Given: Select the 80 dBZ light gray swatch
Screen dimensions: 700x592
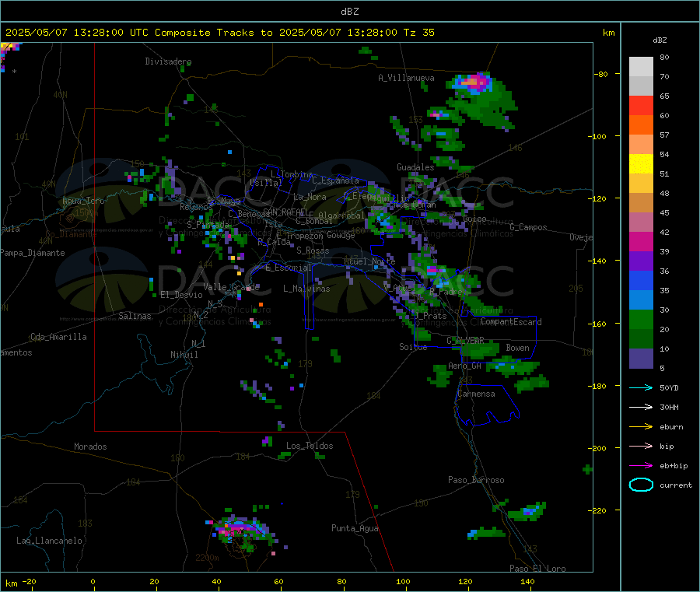Looking at the screenshot, I should tap(641, 67).
